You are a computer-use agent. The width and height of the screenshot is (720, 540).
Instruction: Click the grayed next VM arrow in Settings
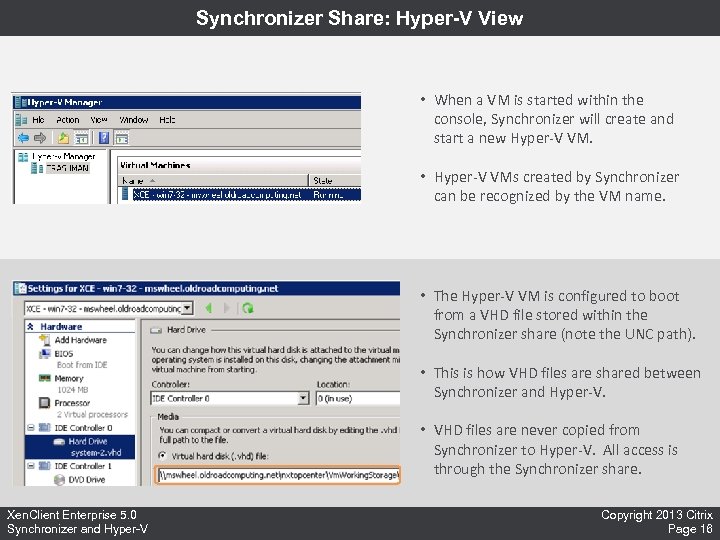click(226, 308)
